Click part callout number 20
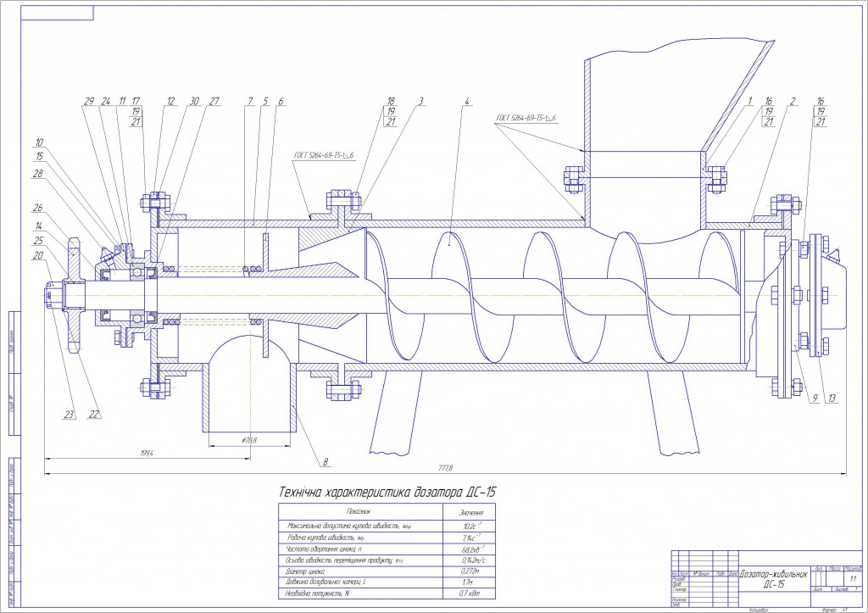Image resolution: width=868 pixels, height=613 pixels. pos(38,256)
